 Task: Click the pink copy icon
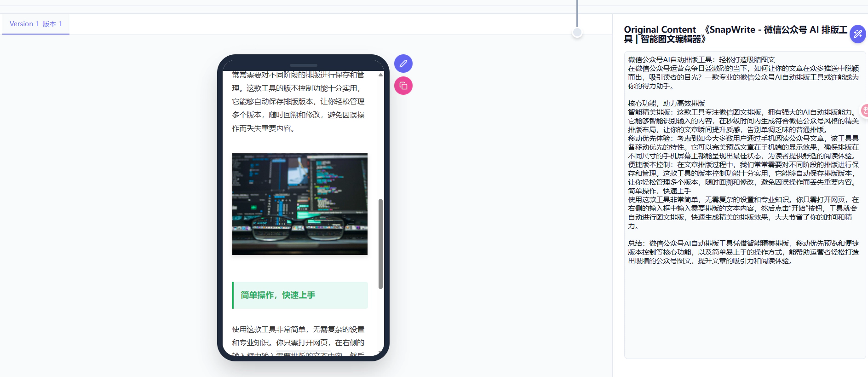coord(403,86)
